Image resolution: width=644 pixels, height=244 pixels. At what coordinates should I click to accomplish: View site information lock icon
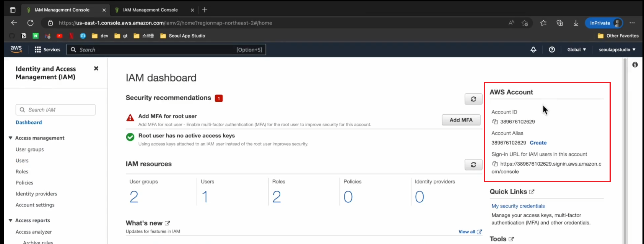50,23
